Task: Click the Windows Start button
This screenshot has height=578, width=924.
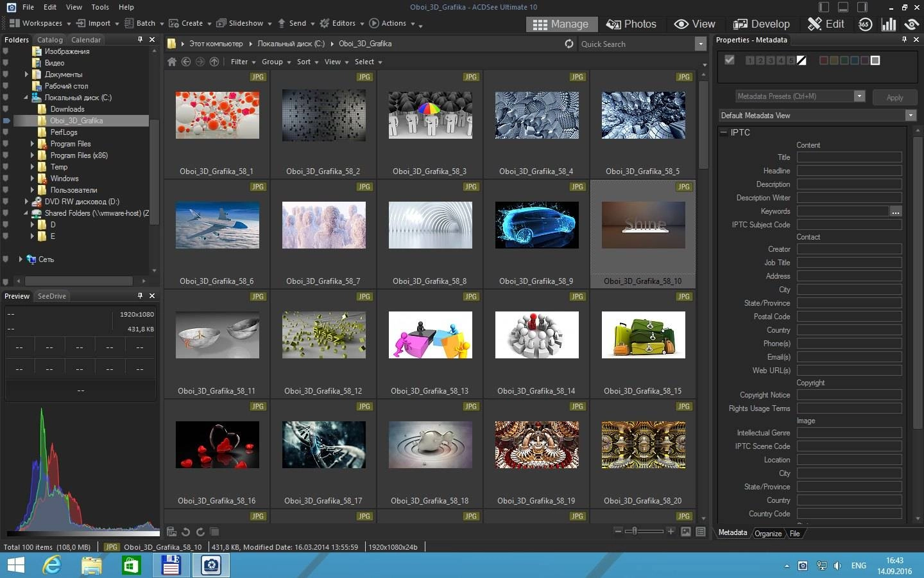Action: coord(15,565)
